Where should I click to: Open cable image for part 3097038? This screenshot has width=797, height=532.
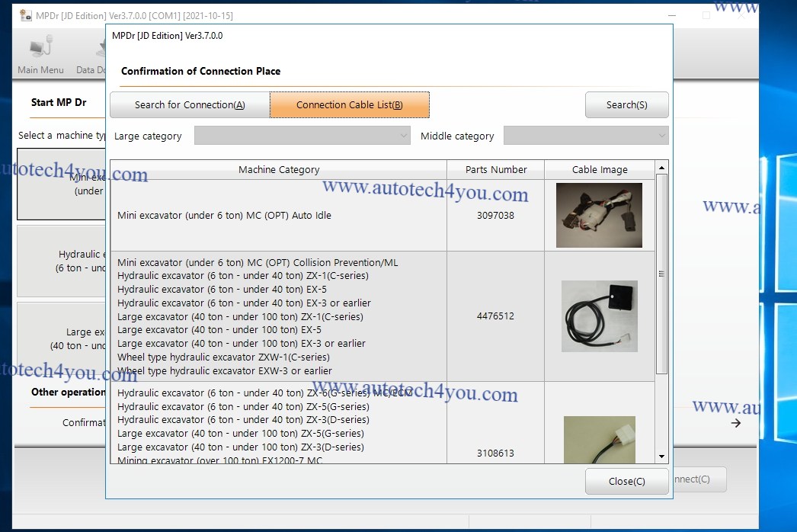(x=599, y=216)
